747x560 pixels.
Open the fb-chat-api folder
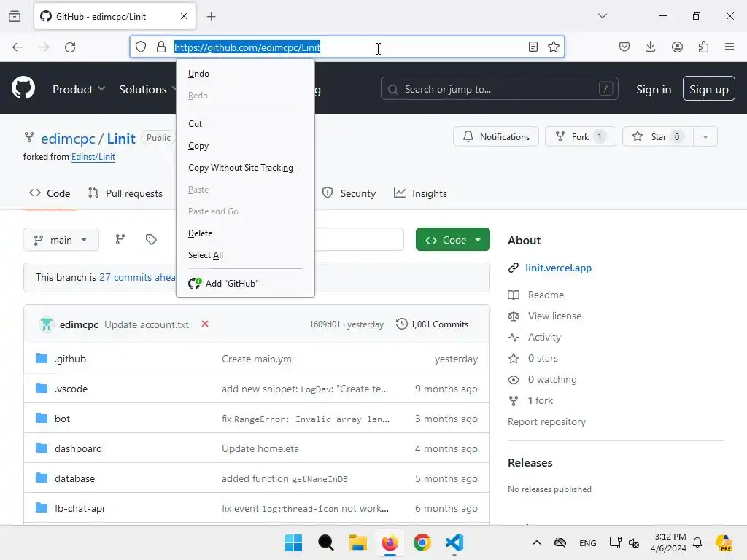coord(79,508)
